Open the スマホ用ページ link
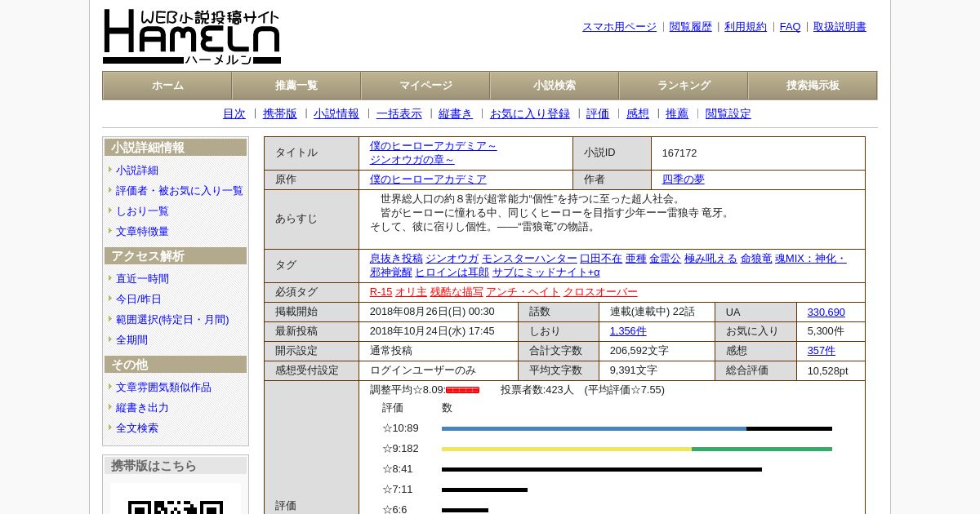This screenshot has width=980, height=514. [x=619, y=27]
